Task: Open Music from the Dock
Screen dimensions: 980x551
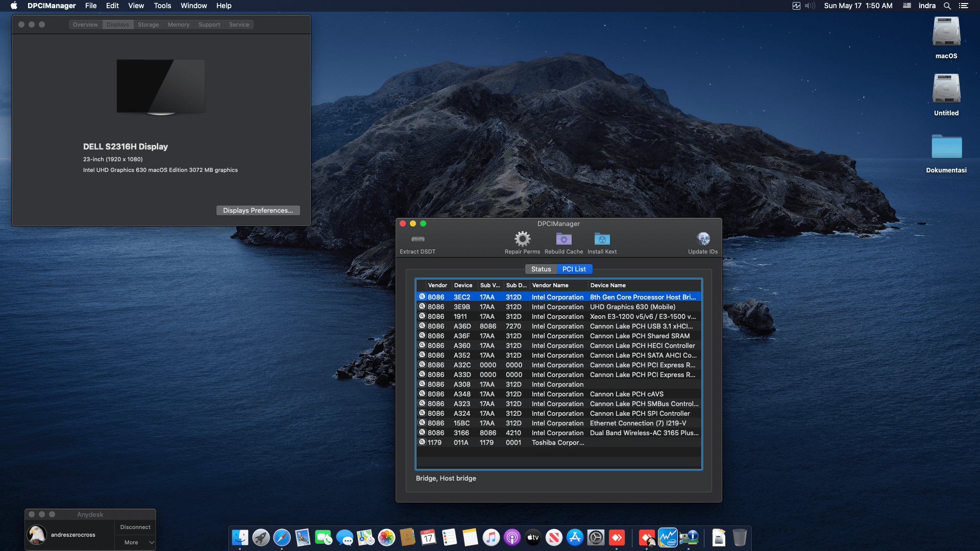Action: point(491,537)
